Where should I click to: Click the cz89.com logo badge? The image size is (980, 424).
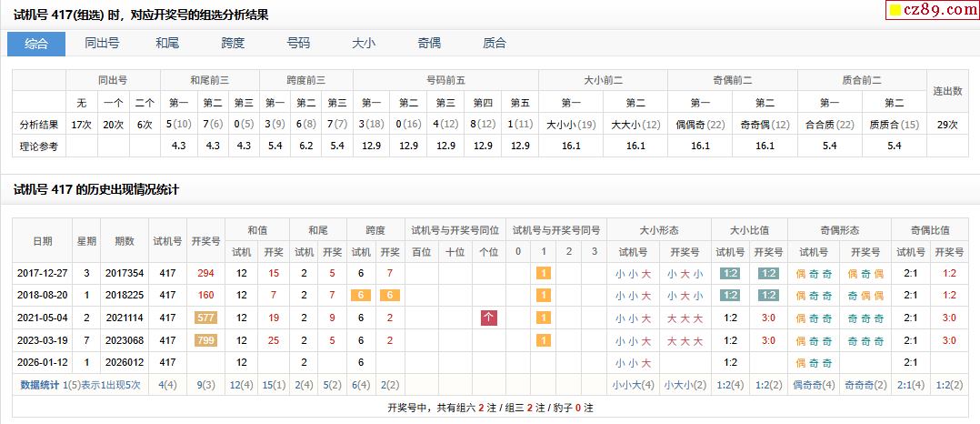click(931, 10)
